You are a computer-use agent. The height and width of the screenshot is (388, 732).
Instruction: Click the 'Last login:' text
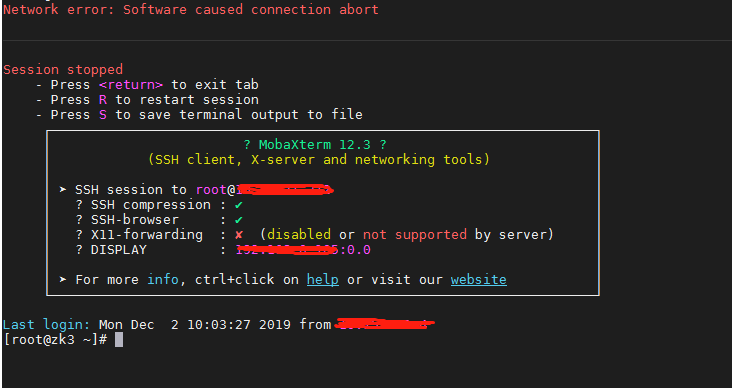46,325
